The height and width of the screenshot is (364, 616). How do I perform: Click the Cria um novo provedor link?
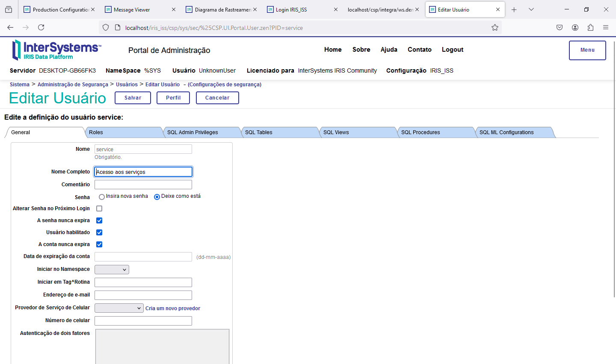tap(173, 308)
